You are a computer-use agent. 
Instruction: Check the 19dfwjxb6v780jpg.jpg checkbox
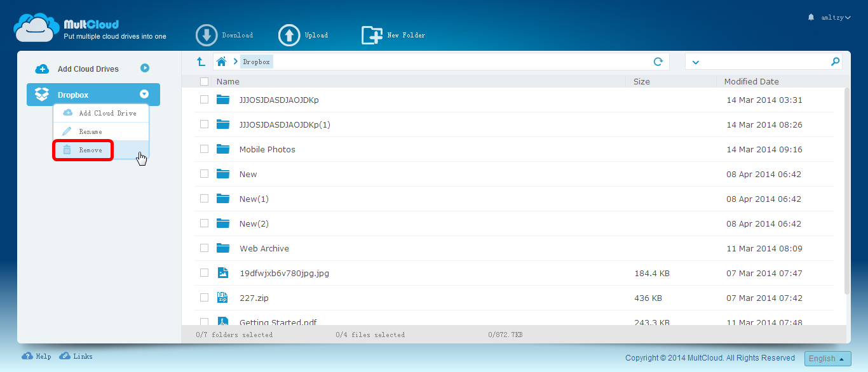(204, 273)
